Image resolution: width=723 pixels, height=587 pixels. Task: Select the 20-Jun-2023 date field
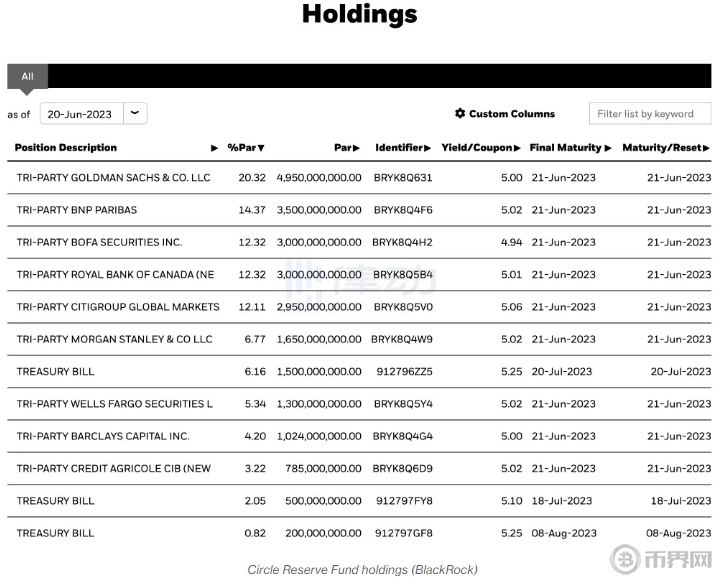pos(80,114)
